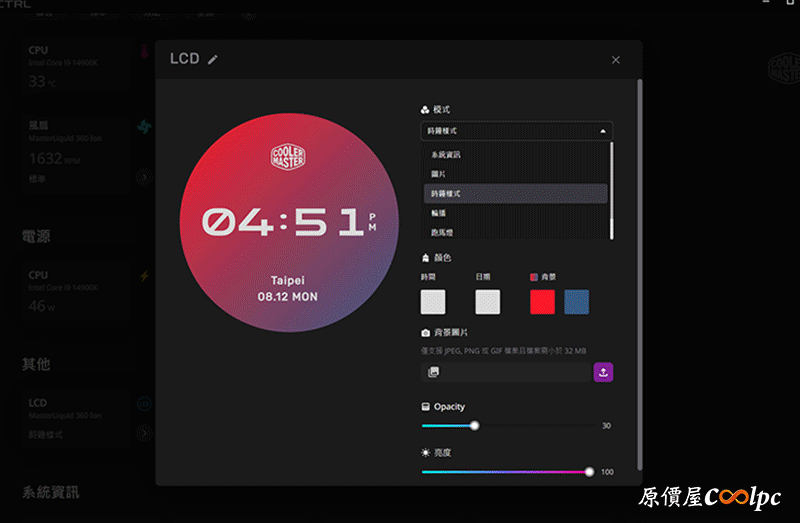Open the red background color swatch
This screenshot has width=800, height=523.
point(542,302)
